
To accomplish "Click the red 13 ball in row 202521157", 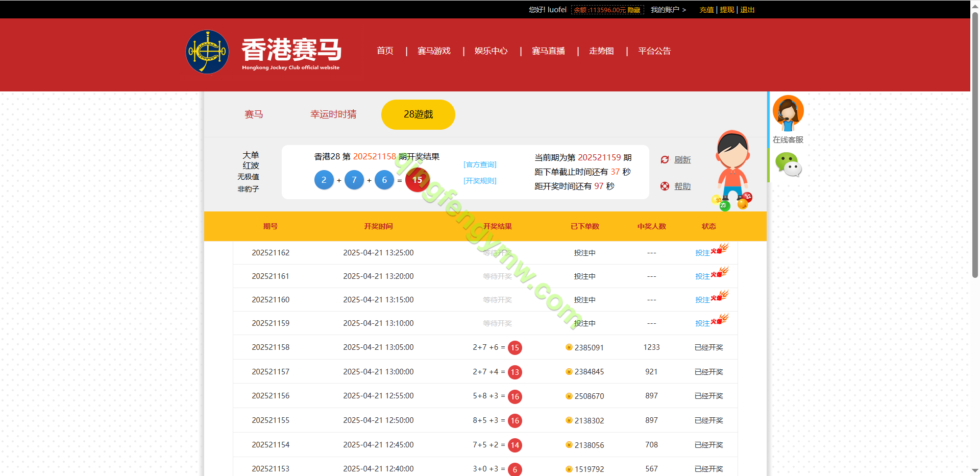I will [515, 372].
